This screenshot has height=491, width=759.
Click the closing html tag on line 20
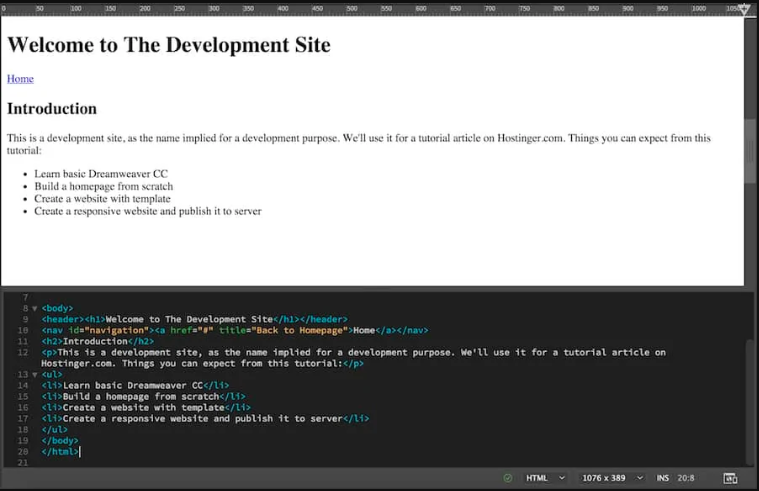pos(60,452)
